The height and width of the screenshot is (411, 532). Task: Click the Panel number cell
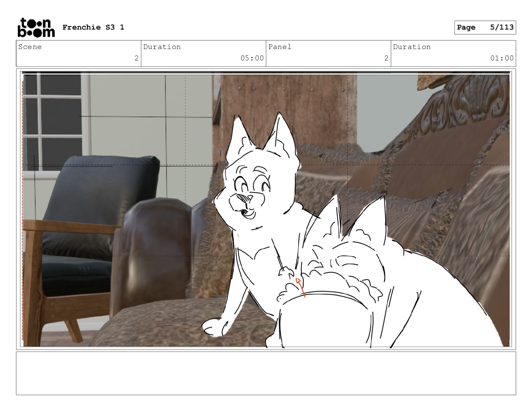pyautogui.click(x=328, y=54)
